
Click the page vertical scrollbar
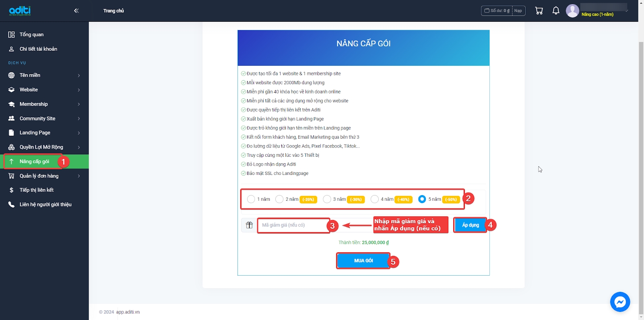tap(641, 161)
